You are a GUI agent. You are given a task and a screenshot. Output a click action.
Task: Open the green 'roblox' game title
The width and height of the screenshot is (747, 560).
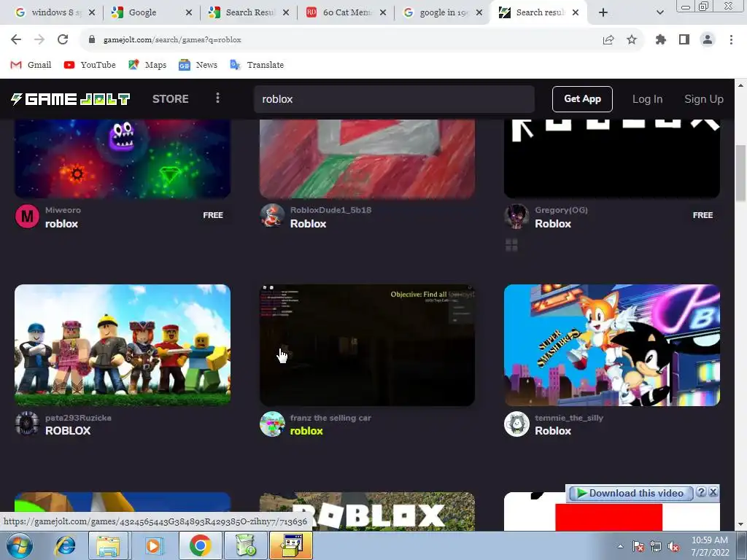click(x=306, y=431)
